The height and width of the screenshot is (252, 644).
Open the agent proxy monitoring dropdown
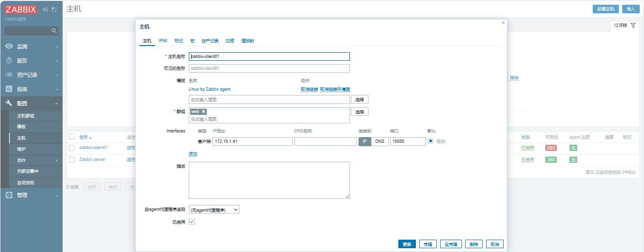pos(214,209)
